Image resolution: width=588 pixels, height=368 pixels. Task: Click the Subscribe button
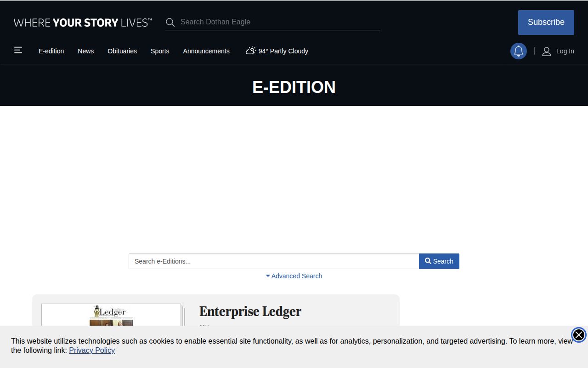pyautogui.click(x=546, y=23)
